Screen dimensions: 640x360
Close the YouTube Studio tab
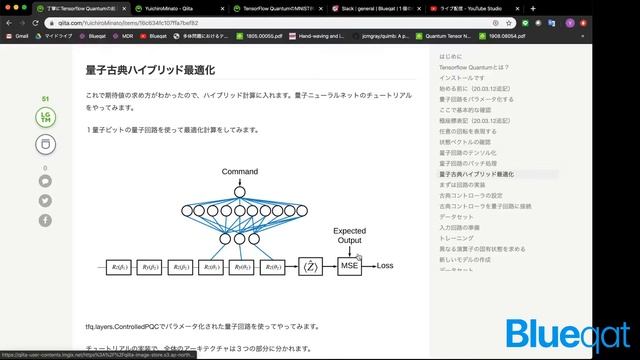click(518, 9)
